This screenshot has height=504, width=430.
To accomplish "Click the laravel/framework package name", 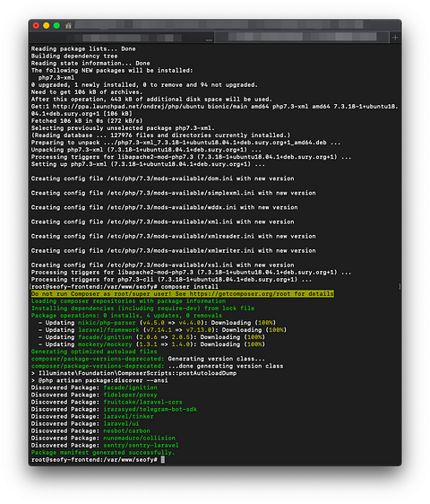I will (108, 330).
